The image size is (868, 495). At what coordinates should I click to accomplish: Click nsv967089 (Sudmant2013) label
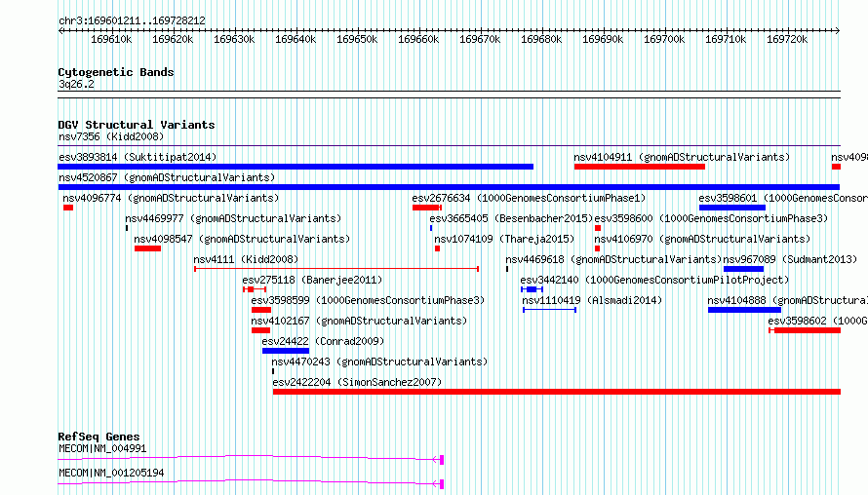[x=790, y=259]
